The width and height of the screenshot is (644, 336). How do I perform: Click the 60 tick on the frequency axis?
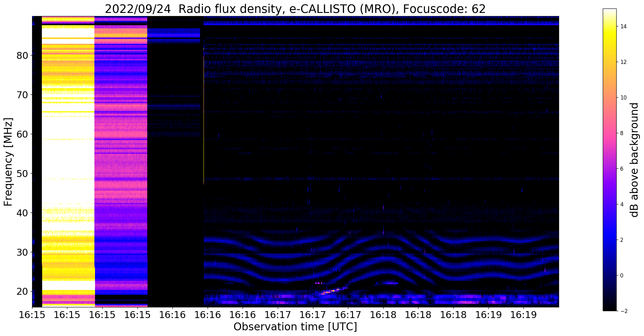[22, 134]
